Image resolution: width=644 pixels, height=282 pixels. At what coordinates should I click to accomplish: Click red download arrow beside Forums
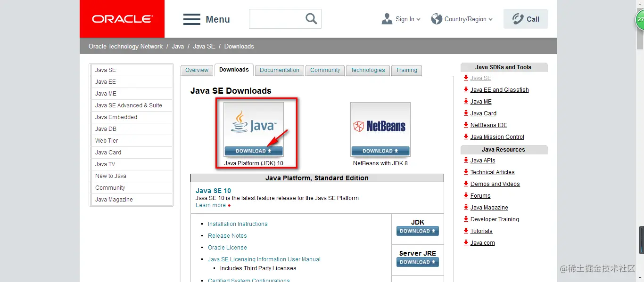[x=466, y=195]
